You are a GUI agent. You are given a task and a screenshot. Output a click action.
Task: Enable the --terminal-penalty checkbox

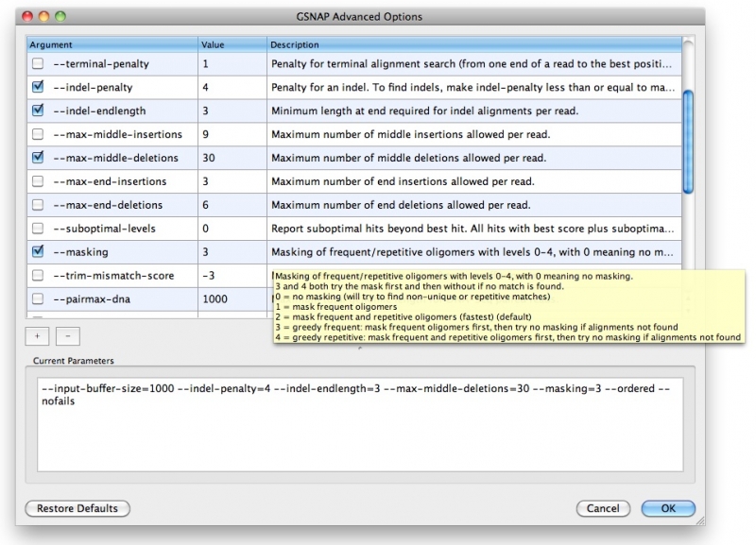[x=38, y=63]
